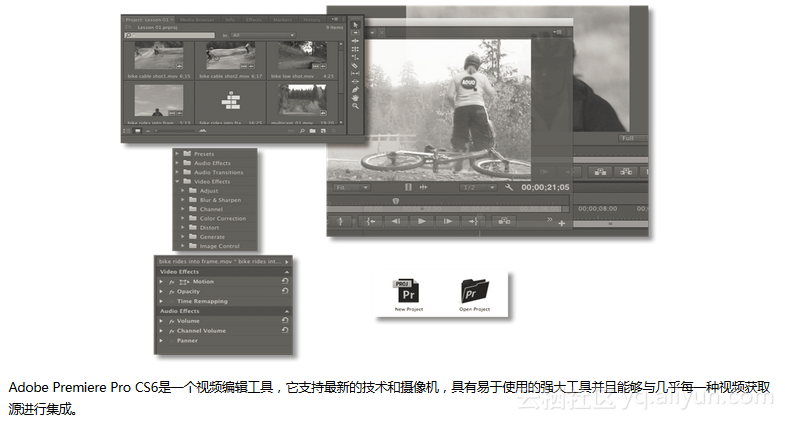
Task: Expand the Motion effect properties
Action: click(161, 282)
